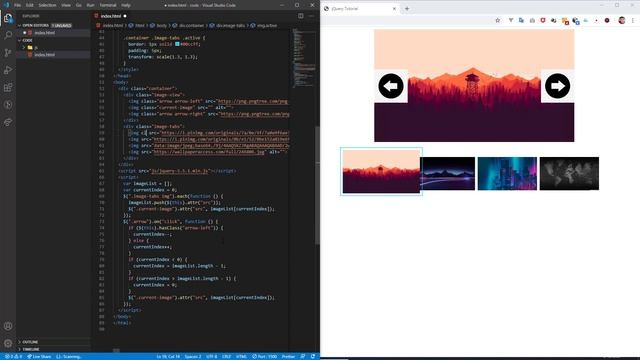Open the File menu

[18, 5]
